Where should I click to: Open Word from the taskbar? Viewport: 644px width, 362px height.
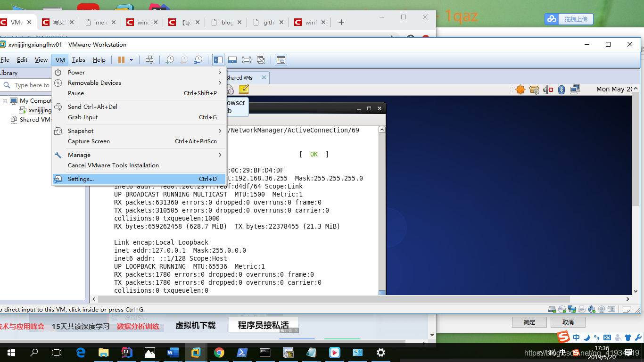[173, 353]
